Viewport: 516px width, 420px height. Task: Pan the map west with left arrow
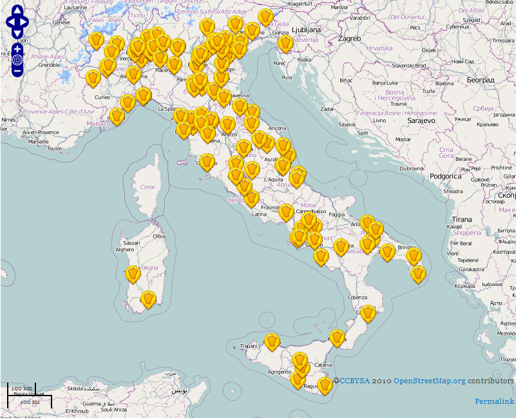[x=11, y=22]
